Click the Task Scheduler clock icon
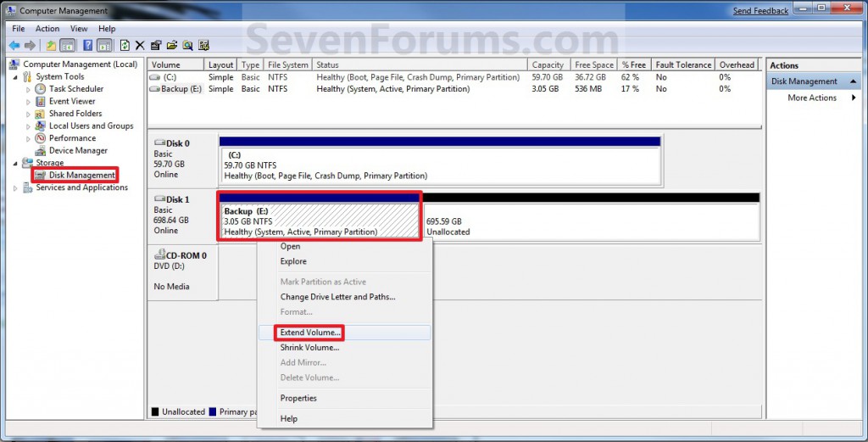The width and height of the screenshot is (868, 442). [x=41, y=88]
